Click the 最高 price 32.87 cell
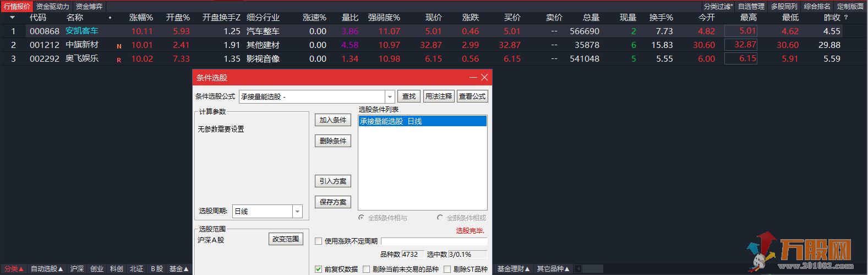 741,45
